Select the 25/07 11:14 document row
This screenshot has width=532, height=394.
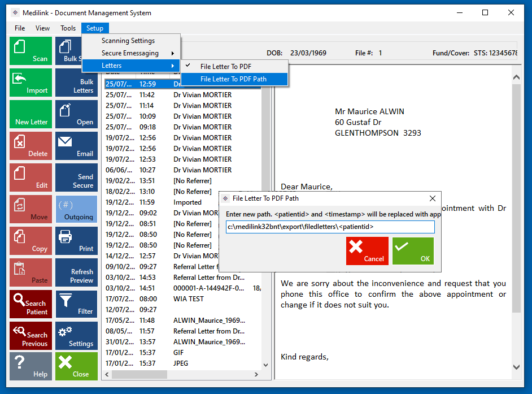tap(182, 106)
